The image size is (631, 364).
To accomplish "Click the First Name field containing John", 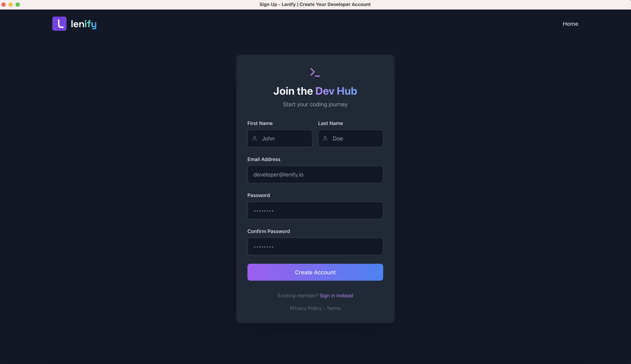I will click(x=280, y=139).
